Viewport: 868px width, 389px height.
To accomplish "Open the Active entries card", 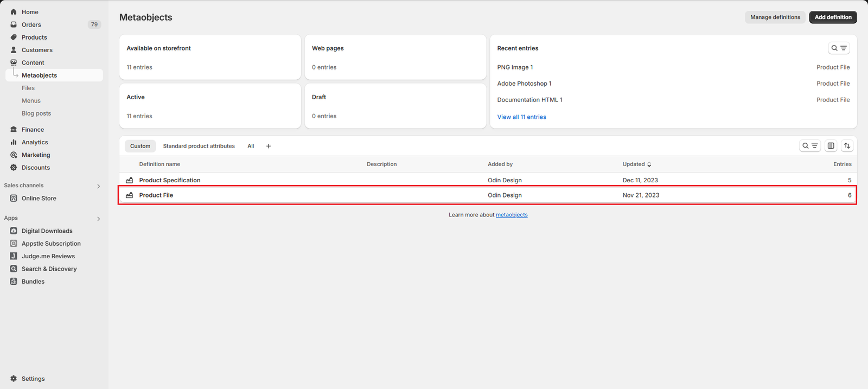I will [x=210, y=106].
